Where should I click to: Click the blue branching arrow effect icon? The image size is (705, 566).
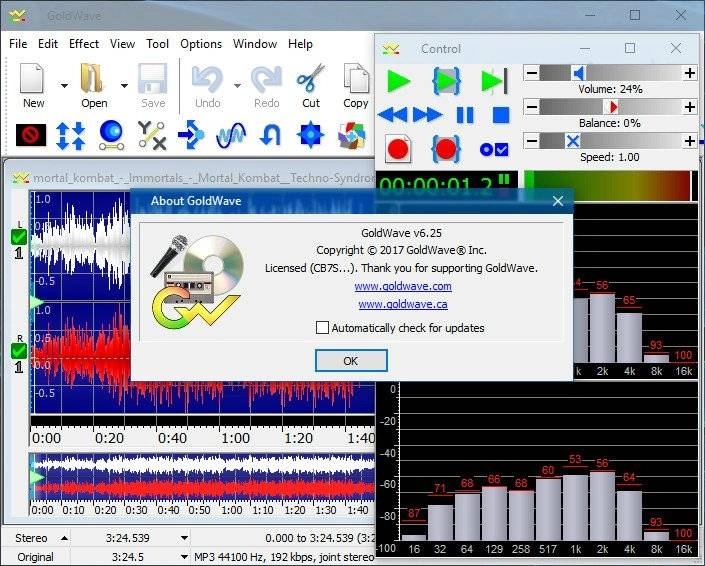point(191,135)
